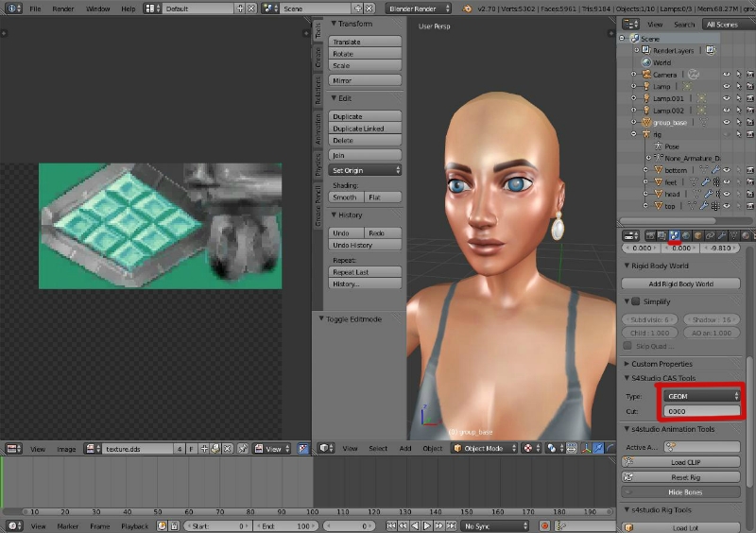Screen dimensions: 756x533
Task: Toggle visibility eye for group_base
Action: (727, 122)
